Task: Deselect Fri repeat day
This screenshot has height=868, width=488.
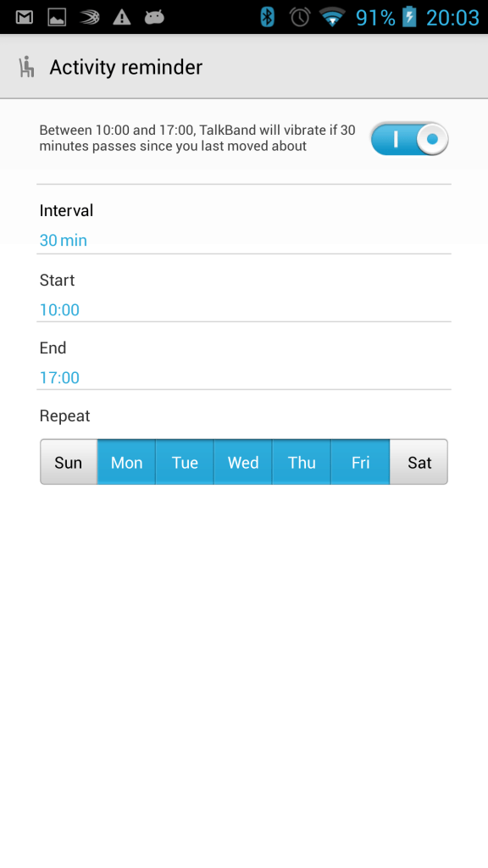Action: [x=360, y=462]
